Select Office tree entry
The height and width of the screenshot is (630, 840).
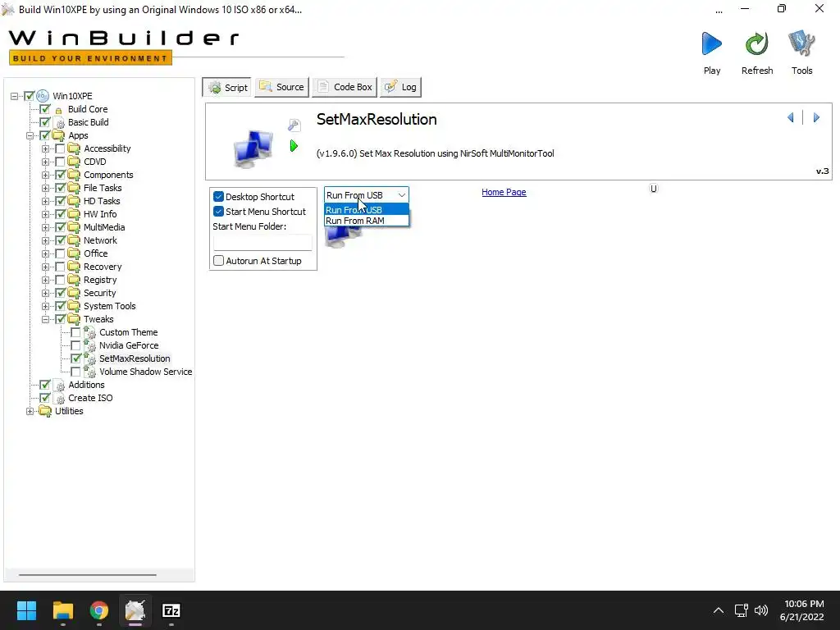coord(95,253)
